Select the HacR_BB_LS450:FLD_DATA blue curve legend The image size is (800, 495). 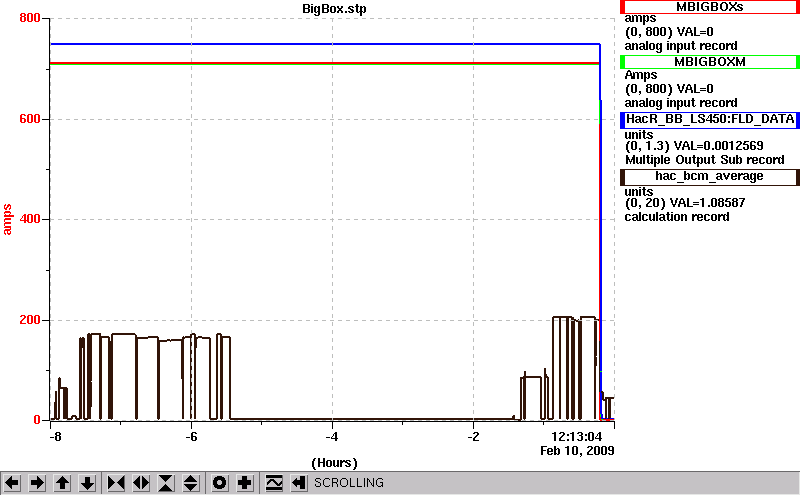tap(710, 119)
